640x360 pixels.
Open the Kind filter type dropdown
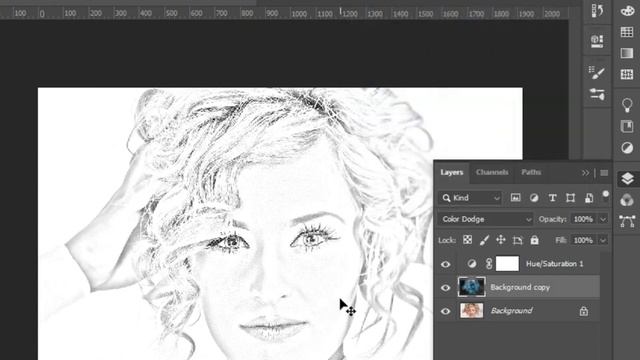coord(470,198)
